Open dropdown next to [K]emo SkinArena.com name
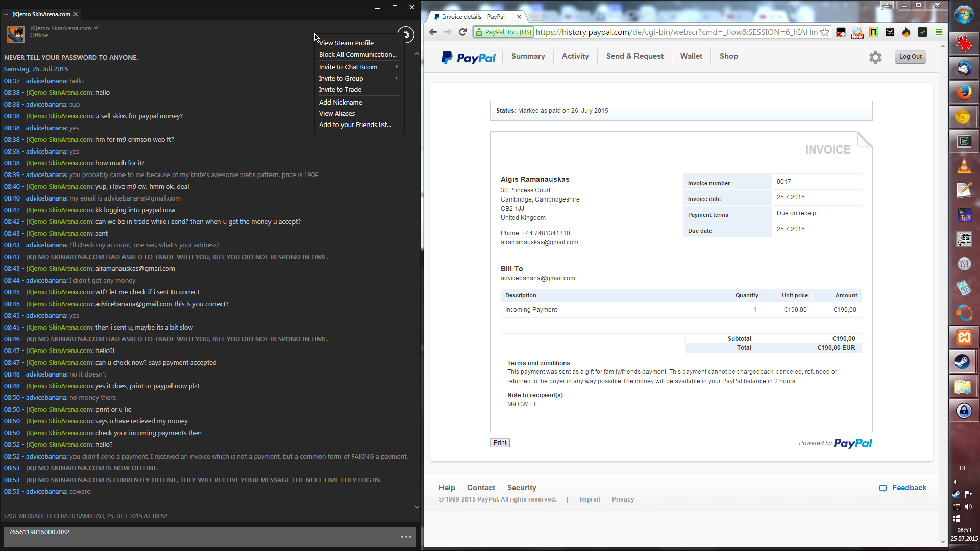 point(96,28)
